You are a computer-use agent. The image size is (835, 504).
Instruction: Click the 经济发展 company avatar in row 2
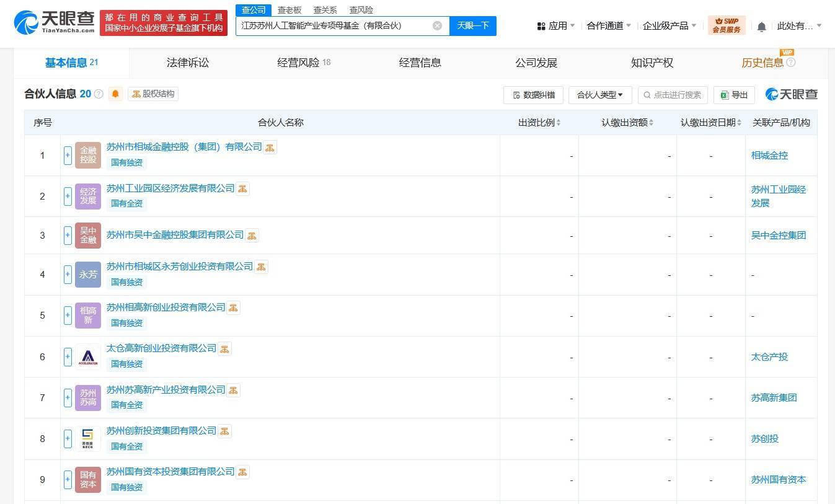[x=88, y=196]
